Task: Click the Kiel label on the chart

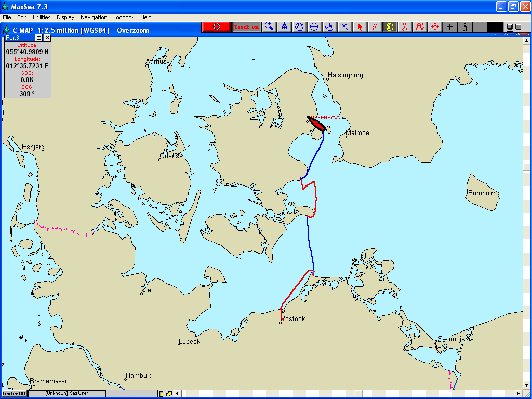Action: click(147, 290)
